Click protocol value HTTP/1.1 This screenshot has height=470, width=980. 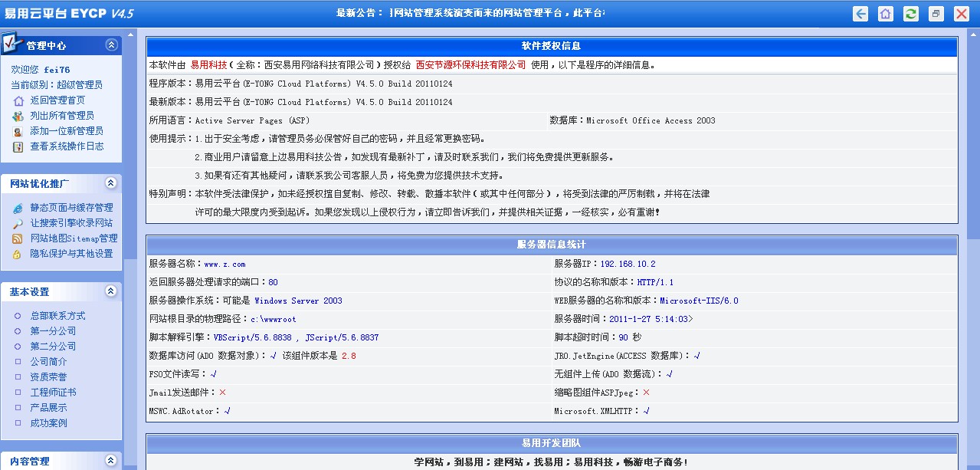coord(655,283)
